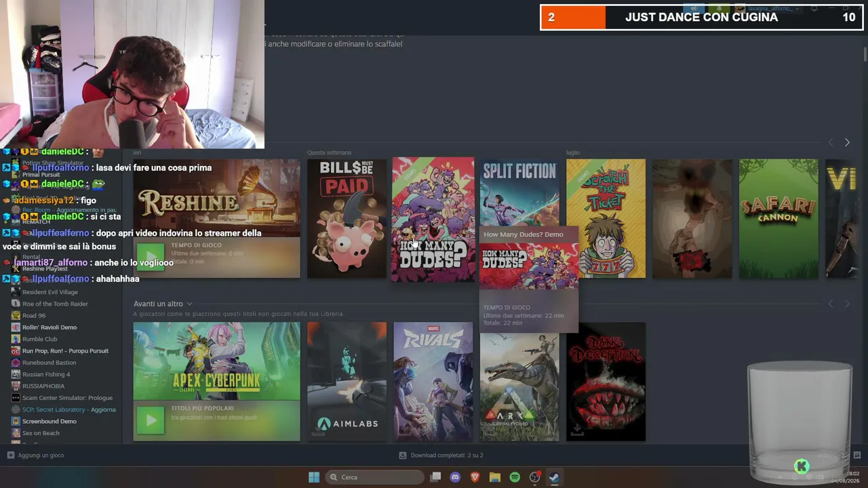The image size is (868, 488).
Task: Open File Explorer from the taskbar
Action: click(x=495, y=477)
